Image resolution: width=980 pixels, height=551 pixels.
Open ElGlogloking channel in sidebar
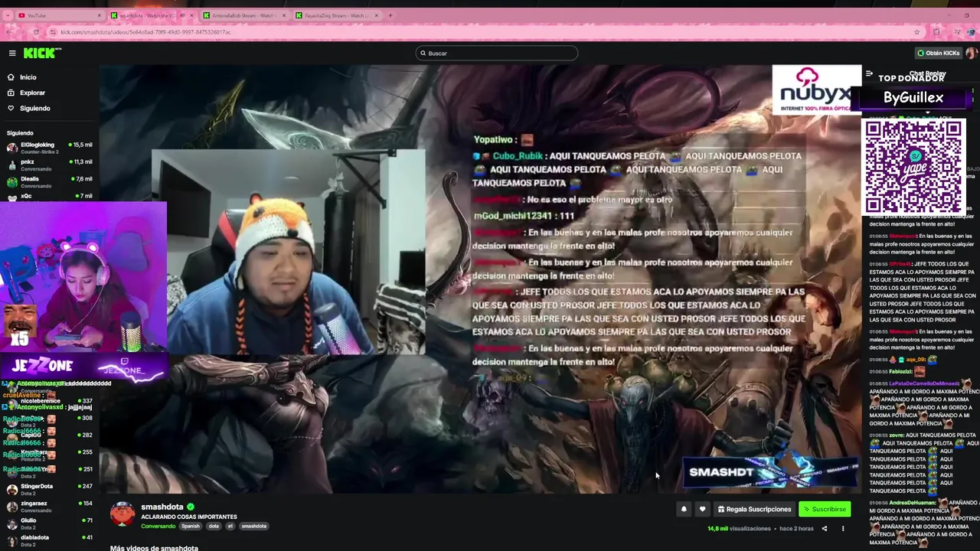pyautogui.click(x=49, y=148)
